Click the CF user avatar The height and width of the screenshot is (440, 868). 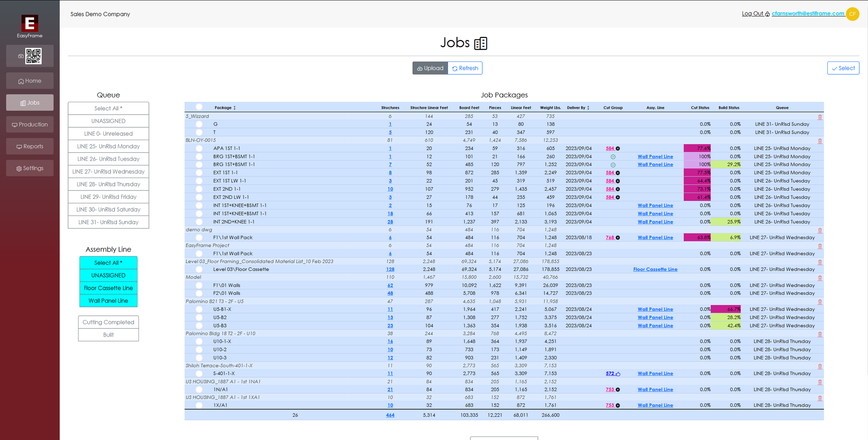(x=852, y=14)
